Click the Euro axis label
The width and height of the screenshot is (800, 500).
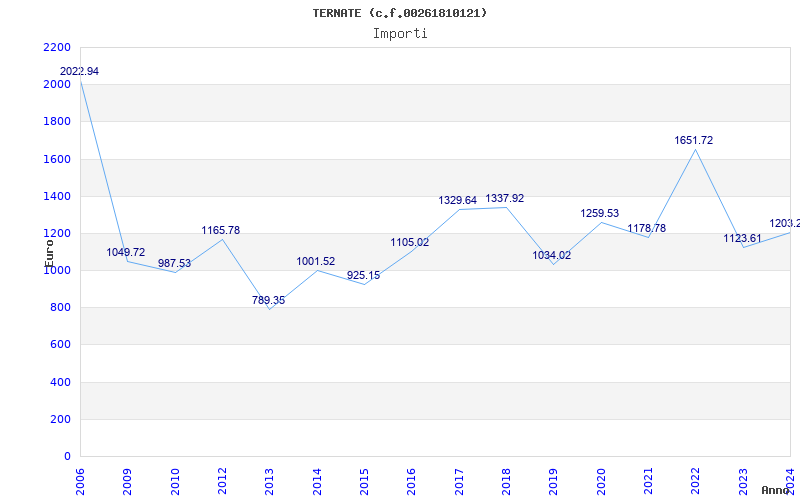coord(49,253)
